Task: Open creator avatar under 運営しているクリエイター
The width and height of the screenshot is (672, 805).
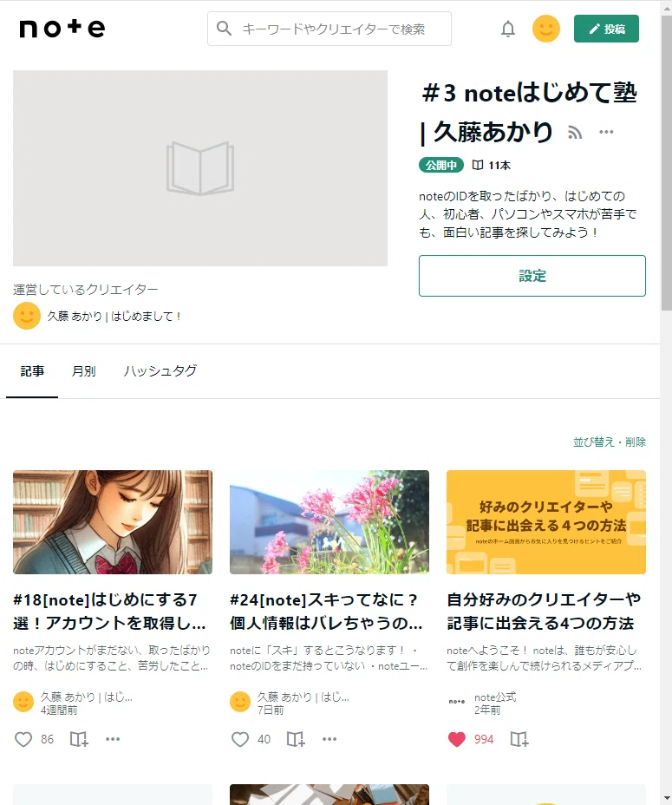Action: tap(27, 316)
